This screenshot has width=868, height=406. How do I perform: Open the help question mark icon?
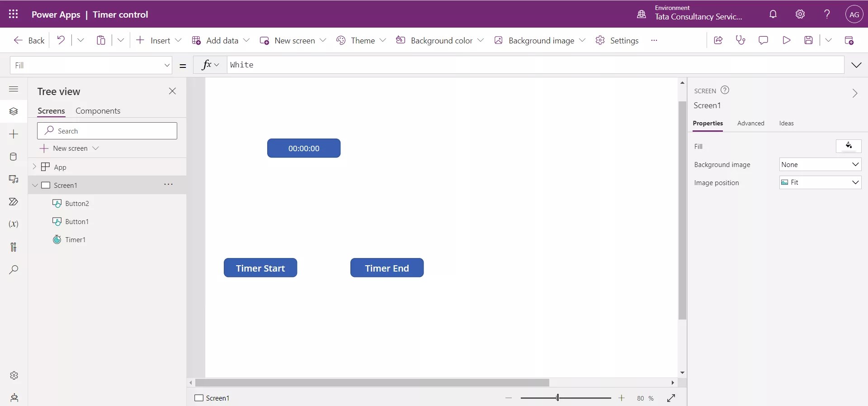[827, 14]
